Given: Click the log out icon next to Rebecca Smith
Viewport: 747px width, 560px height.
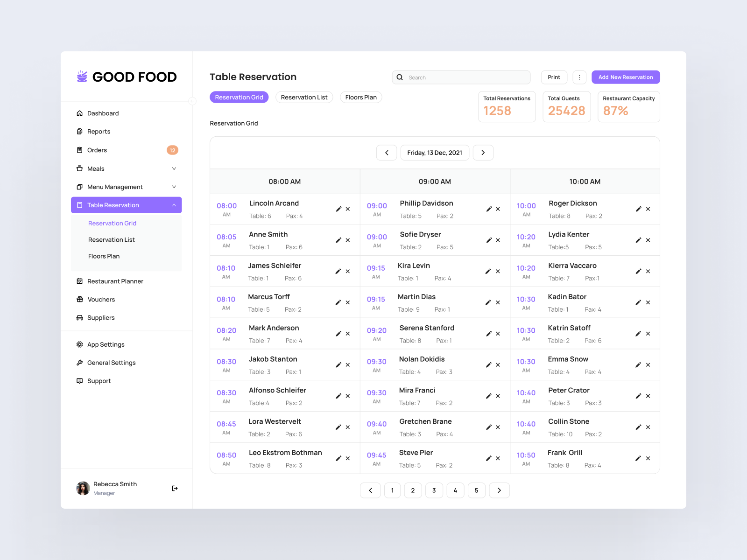Looking at the screenshot, I should point(175,488).
